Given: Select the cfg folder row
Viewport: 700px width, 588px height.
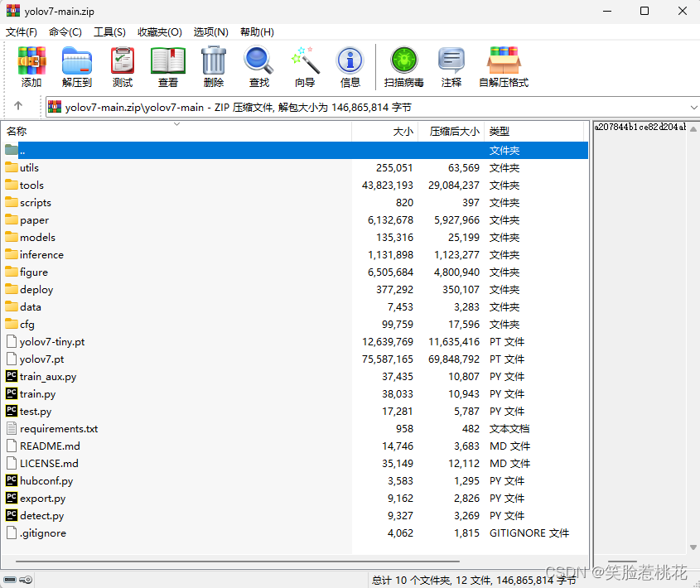Looking at the screenshot, I should coord(295,324).
